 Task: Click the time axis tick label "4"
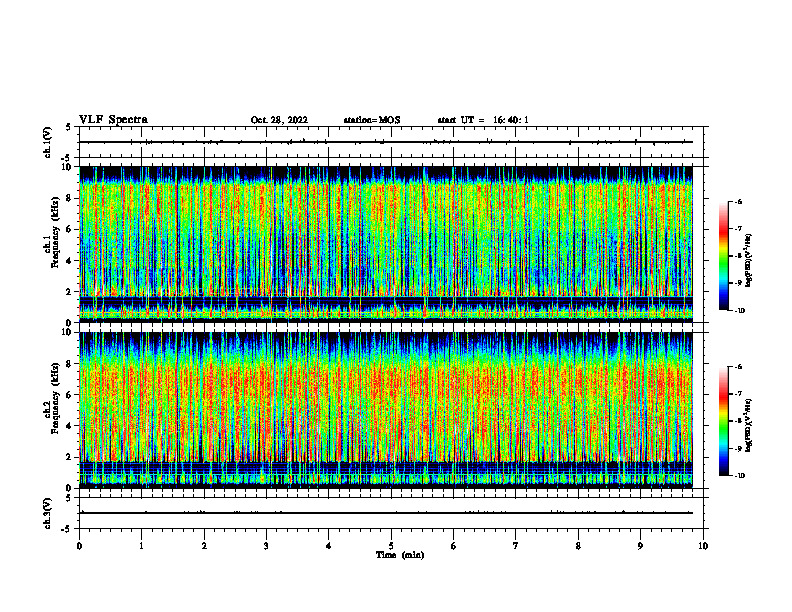pyautogui.click(x=329, y=546)
